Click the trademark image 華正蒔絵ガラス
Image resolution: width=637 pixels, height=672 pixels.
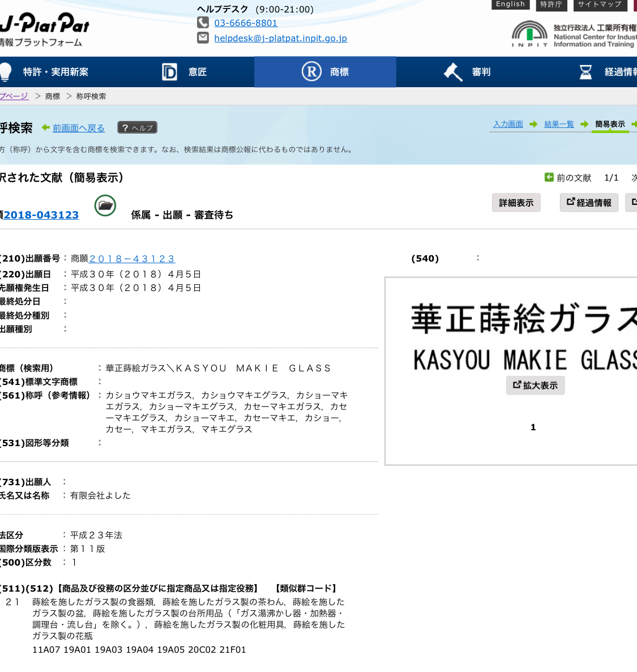[524, 336]
